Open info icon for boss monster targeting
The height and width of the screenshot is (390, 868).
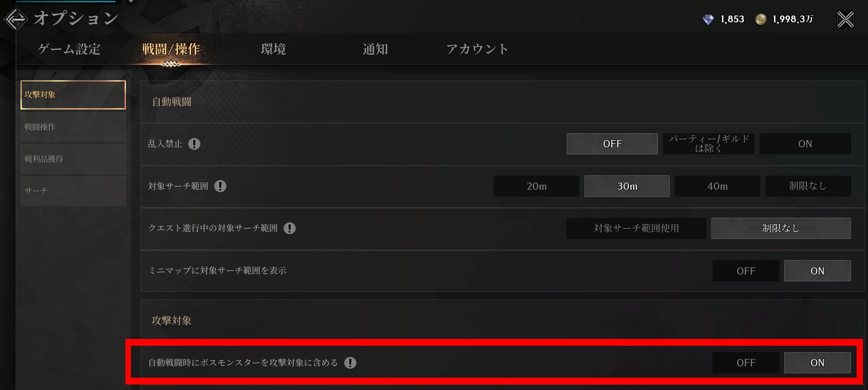point(350,363)
